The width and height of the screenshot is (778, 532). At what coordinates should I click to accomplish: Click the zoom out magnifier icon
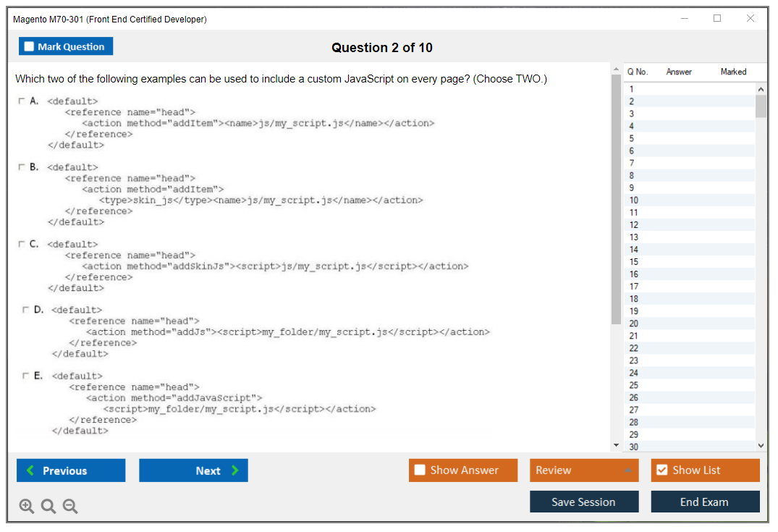click(x=70, y=507)
